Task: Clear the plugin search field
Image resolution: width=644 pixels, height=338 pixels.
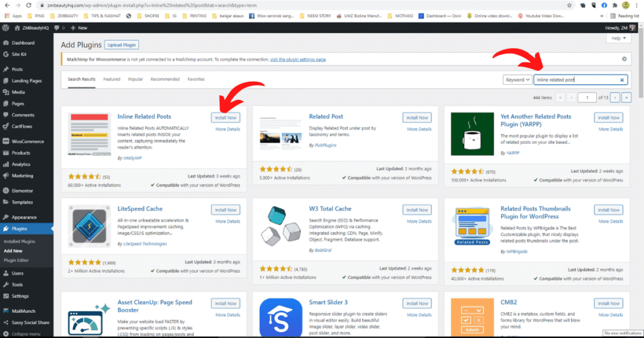Action: coord(622,80)
